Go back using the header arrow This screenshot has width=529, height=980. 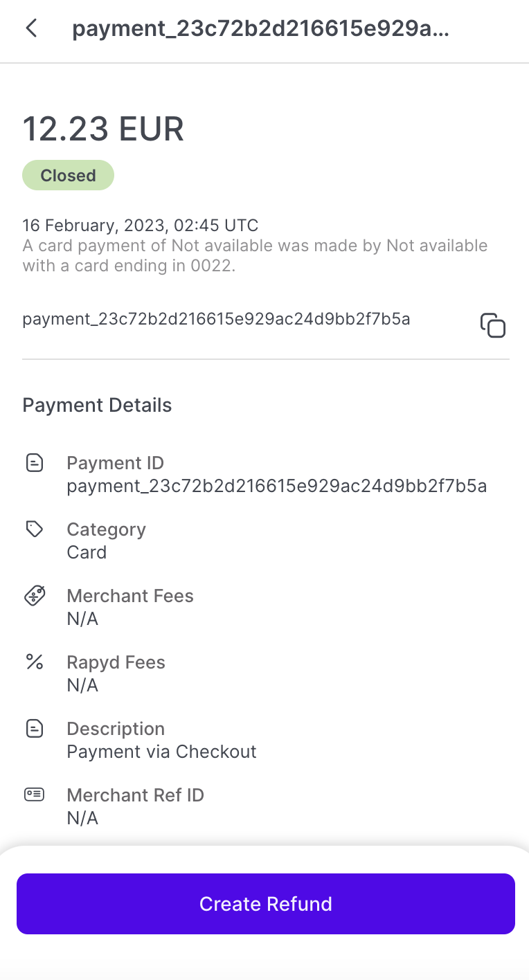coord(31,29)
